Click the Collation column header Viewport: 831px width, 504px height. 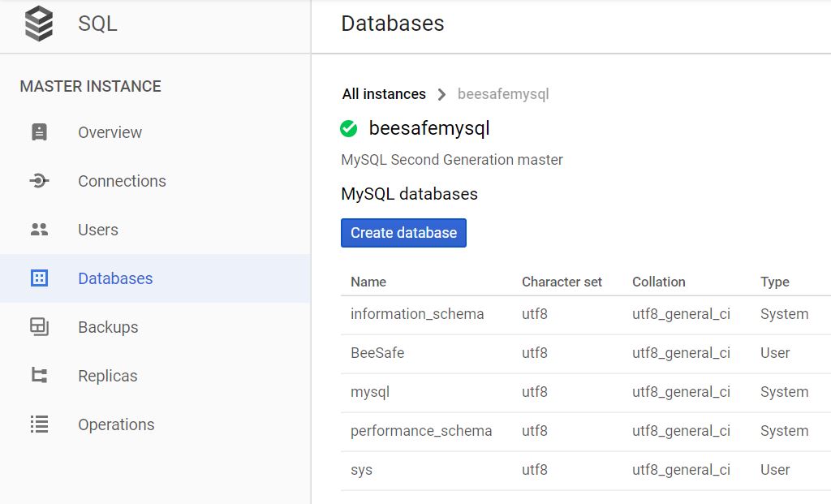click(x=658, y=282)
